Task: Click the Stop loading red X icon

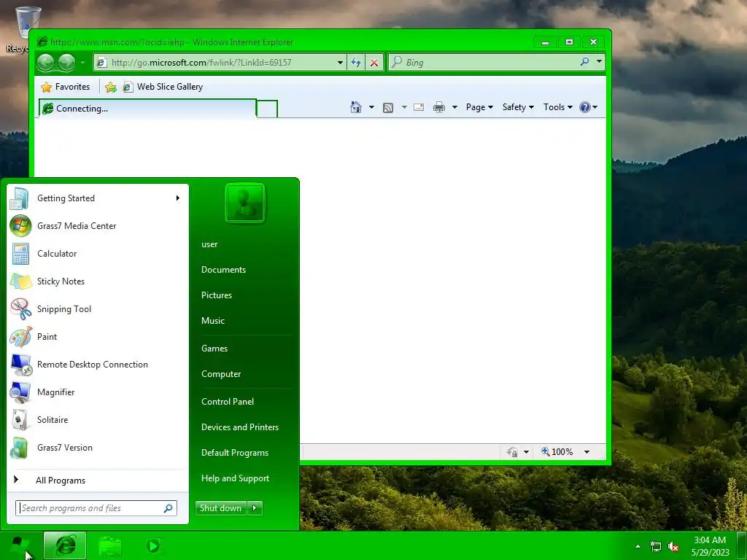Action: [374, 63]
